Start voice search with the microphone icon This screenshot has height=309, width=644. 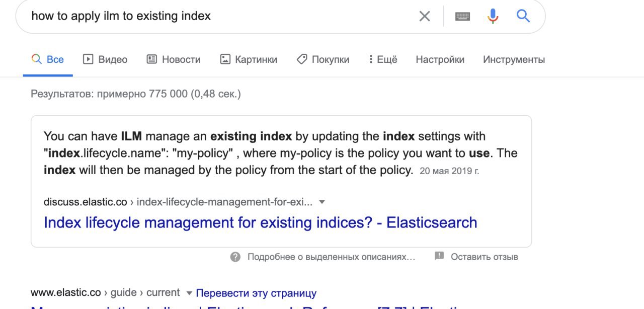point(493,16)
